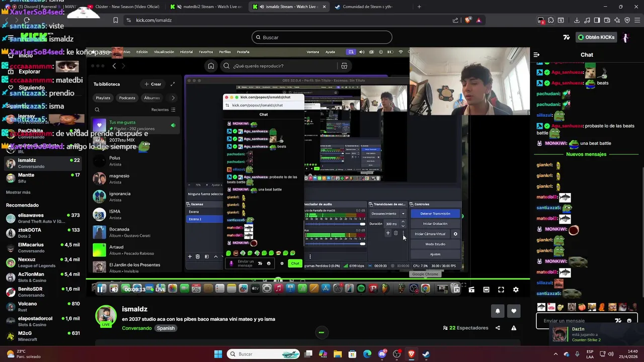Click Obtén KICKs button
The height and width of the screenshot is (362, 644).
[596, 37]
